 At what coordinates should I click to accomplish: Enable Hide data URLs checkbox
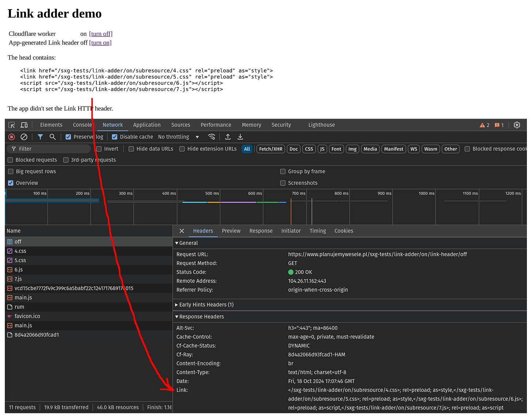coord(131,149)
